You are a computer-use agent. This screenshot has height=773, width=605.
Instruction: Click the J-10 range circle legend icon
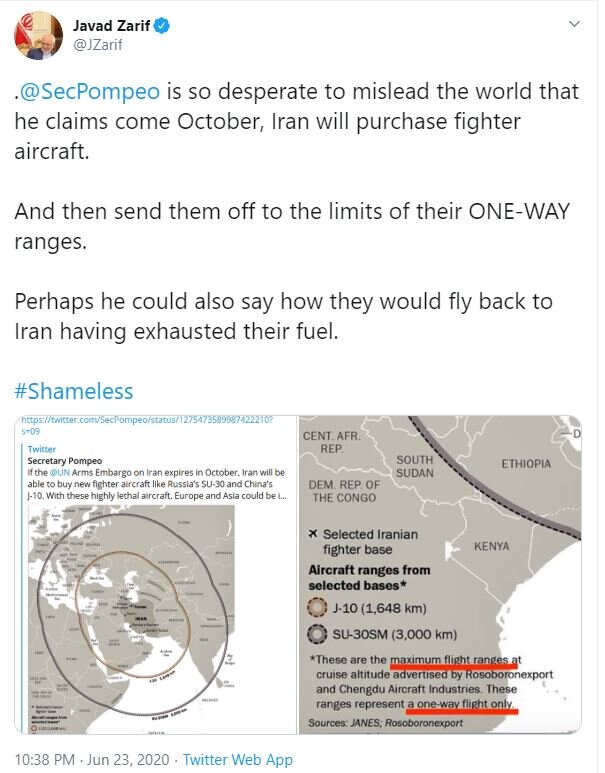point(317,607)
